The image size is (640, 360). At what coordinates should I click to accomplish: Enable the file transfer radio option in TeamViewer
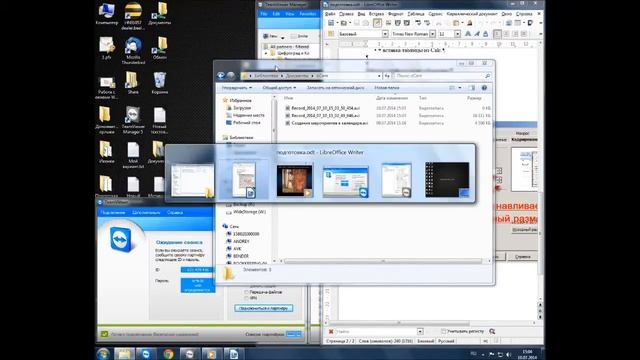[x=246, y=292]
